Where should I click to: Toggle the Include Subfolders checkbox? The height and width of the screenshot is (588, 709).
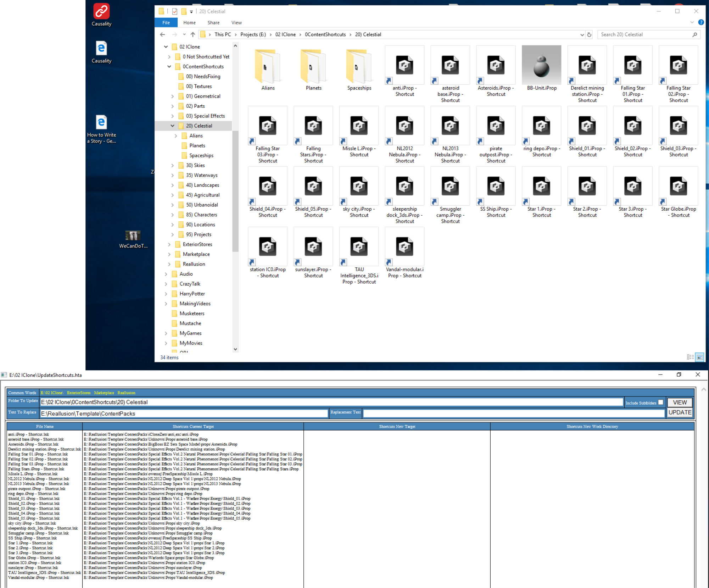coord(660,402)
